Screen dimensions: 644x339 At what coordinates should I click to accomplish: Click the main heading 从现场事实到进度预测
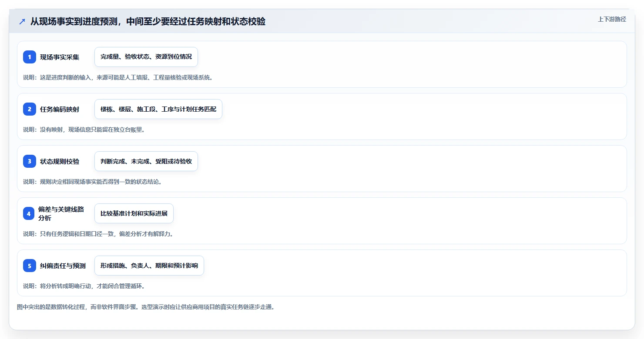click(148, 22)
